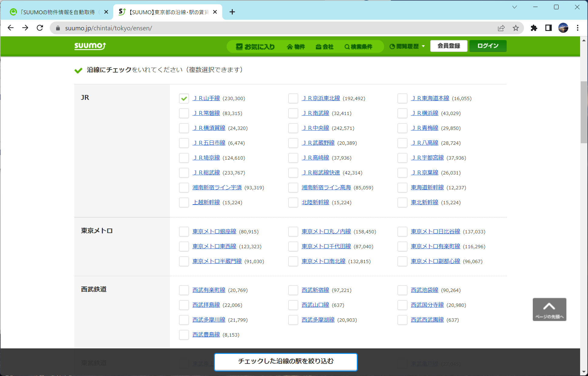Screen dimensions: 588x376
Task: Open the 湘南新宿ライン宇須 link
Action: point(217,188)
